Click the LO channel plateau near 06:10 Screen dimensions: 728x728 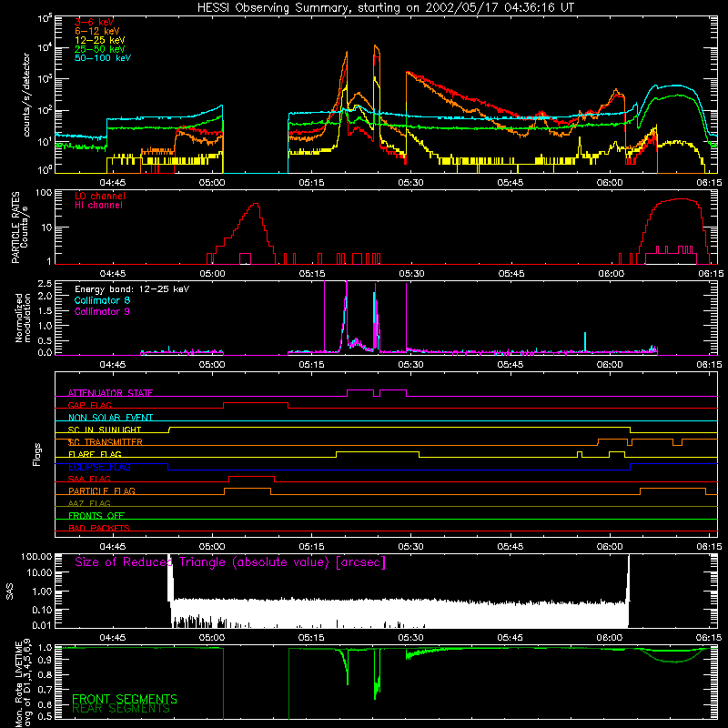(679, 199)
